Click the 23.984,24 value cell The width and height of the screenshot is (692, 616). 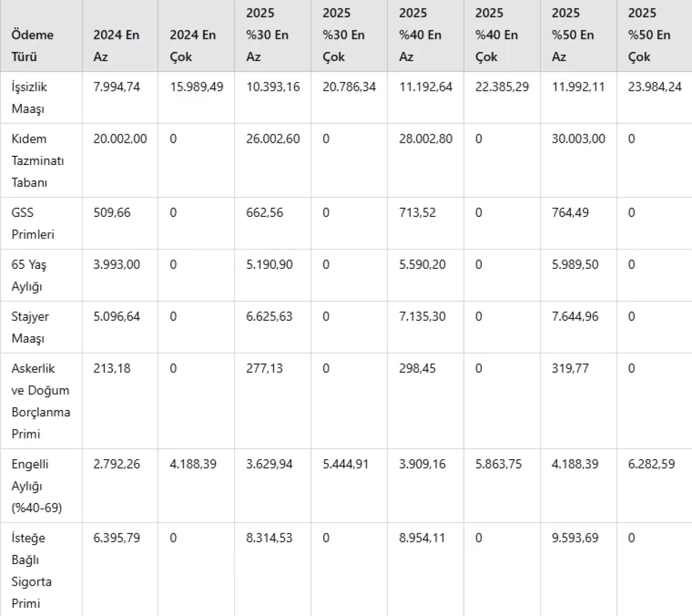pos(654,87)
